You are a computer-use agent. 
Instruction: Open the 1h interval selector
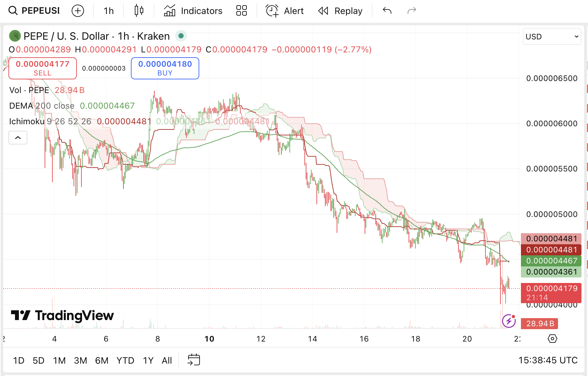tap(108, 11)
